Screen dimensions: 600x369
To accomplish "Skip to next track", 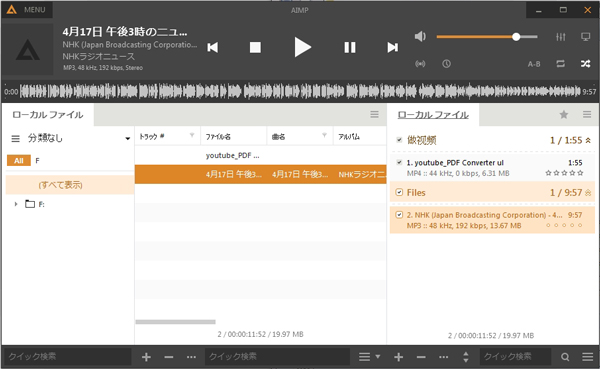I will (x=393, y=47).
